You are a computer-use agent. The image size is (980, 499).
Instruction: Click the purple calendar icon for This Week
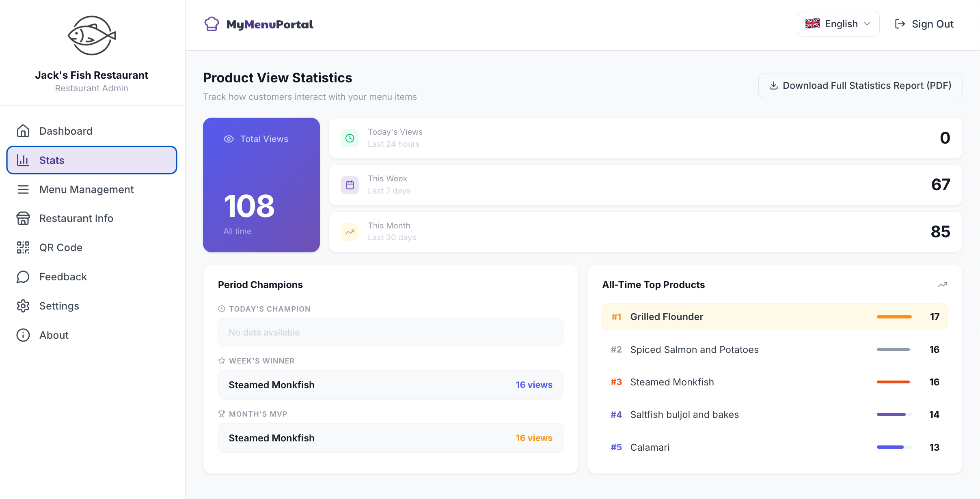(x=350, y=185)
